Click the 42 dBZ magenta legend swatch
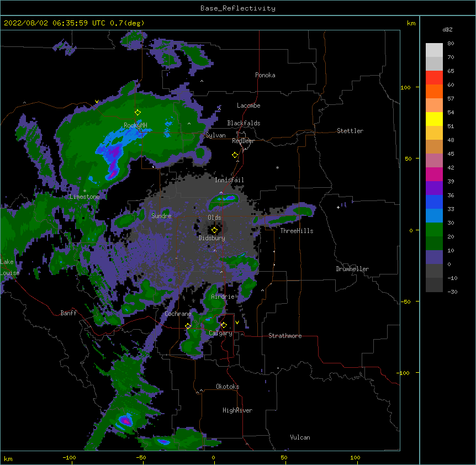 click(434, 174)
